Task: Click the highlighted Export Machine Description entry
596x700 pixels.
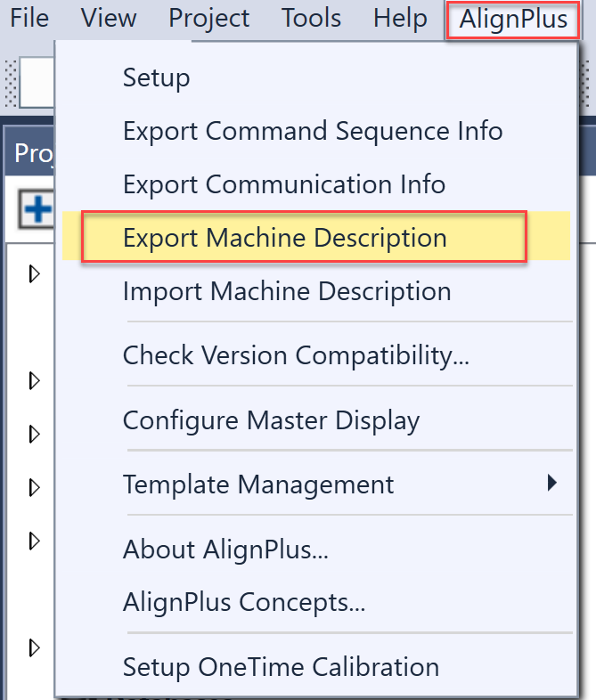Action: click(x=285, y=238)
